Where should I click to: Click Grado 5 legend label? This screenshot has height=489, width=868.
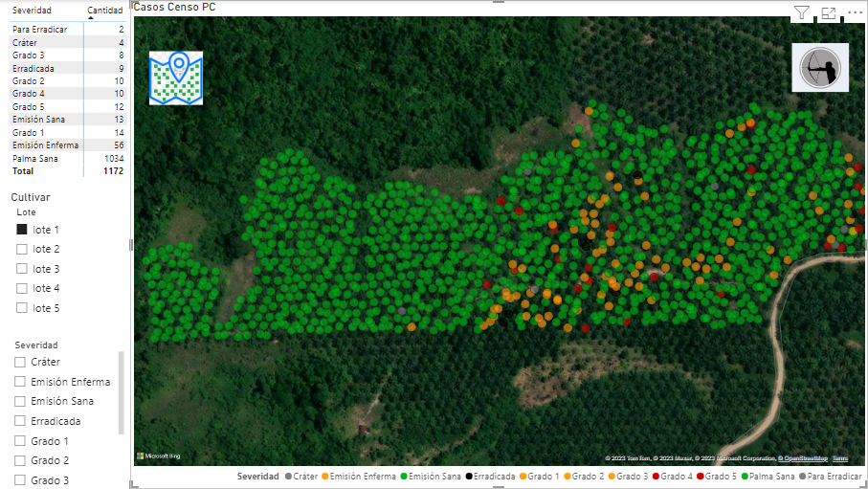721,477
